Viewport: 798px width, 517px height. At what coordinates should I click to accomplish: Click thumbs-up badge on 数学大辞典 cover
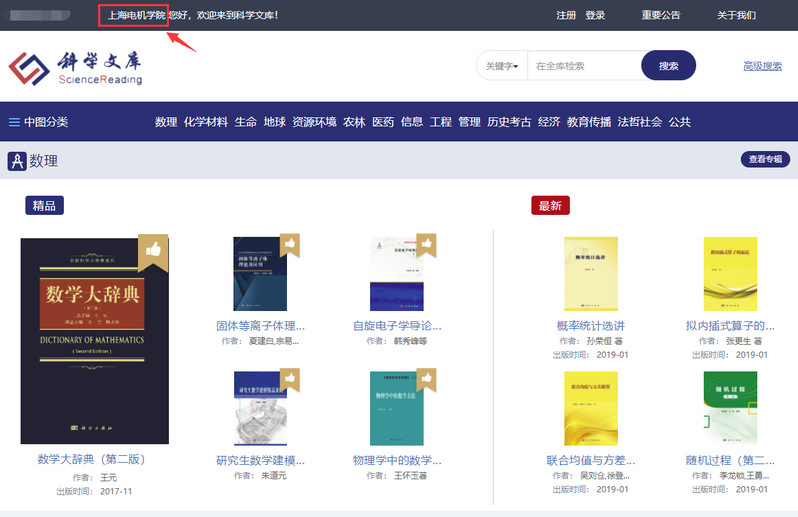[x=153, y=249]
